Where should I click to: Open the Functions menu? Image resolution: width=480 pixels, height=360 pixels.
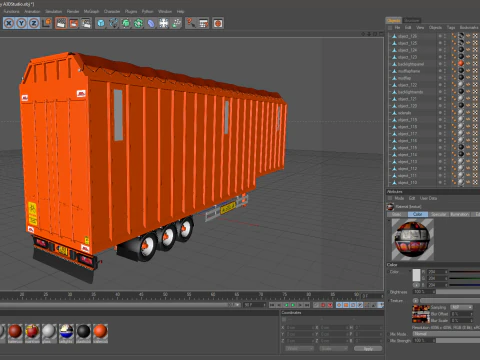pos(12,11)
